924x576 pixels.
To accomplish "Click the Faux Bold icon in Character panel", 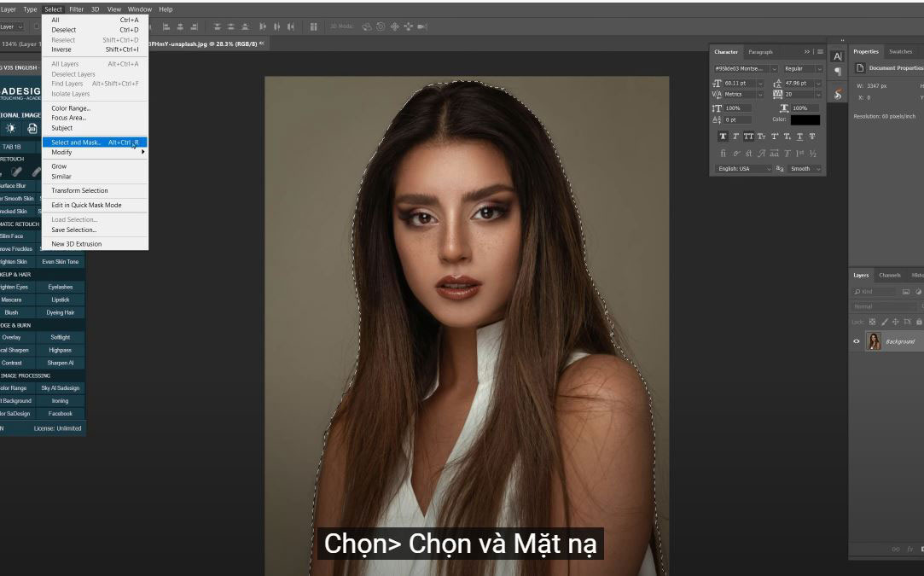I will coord(724,137).
